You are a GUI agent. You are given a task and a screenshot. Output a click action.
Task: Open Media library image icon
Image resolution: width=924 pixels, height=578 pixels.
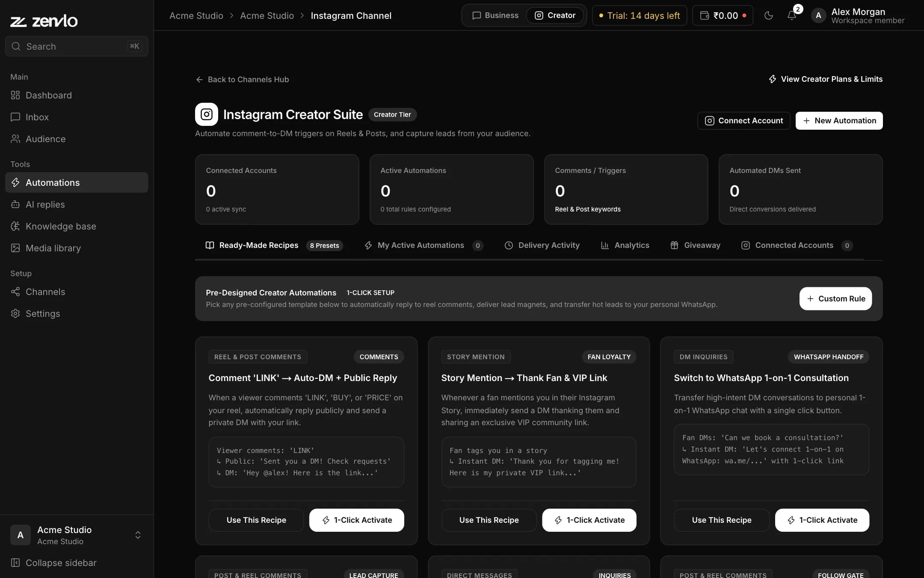click(x=15, y=248)
